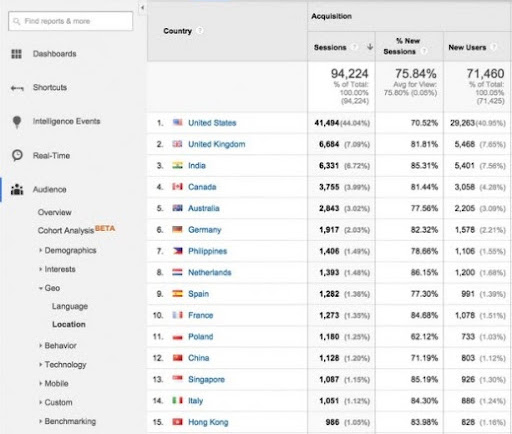The image size is (512, 434).
Task: Open the Philippines country link
Action: coord(207,251)
